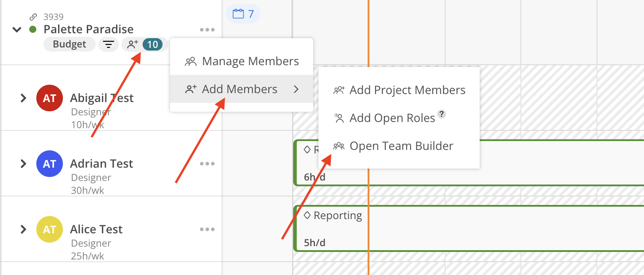Viewport: 644px width, 275px height.
Task: Click the red AT avatar for Abigail Test
Action: pyautogui.click(x=49, y=98)
